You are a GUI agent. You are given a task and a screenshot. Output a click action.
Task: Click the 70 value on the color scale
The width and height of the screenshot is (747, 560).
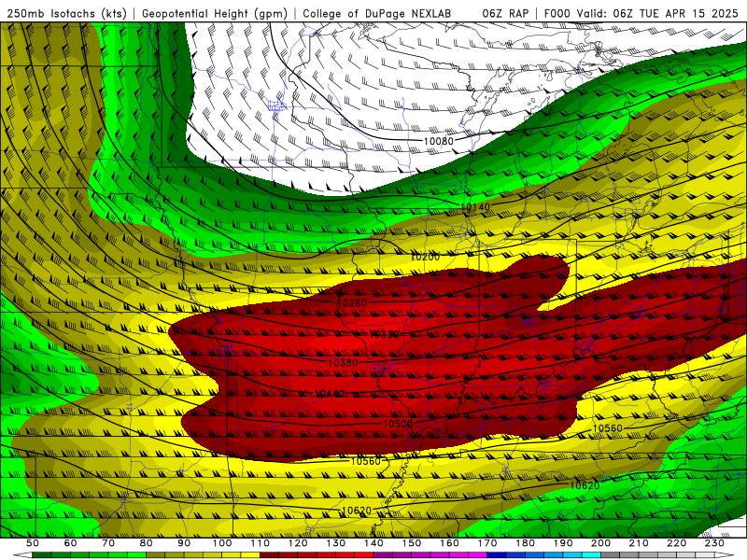(108, 543)
